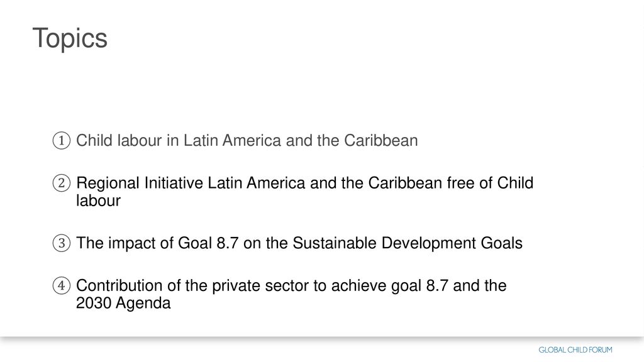Click the word Caribbean in topic one

coord(380,140)
